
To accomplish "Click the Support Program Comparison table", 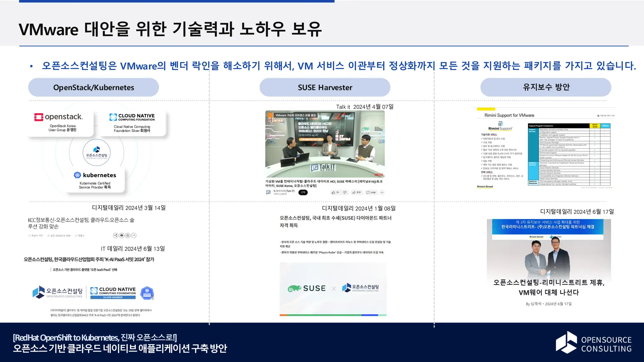I will coord(569,154).
